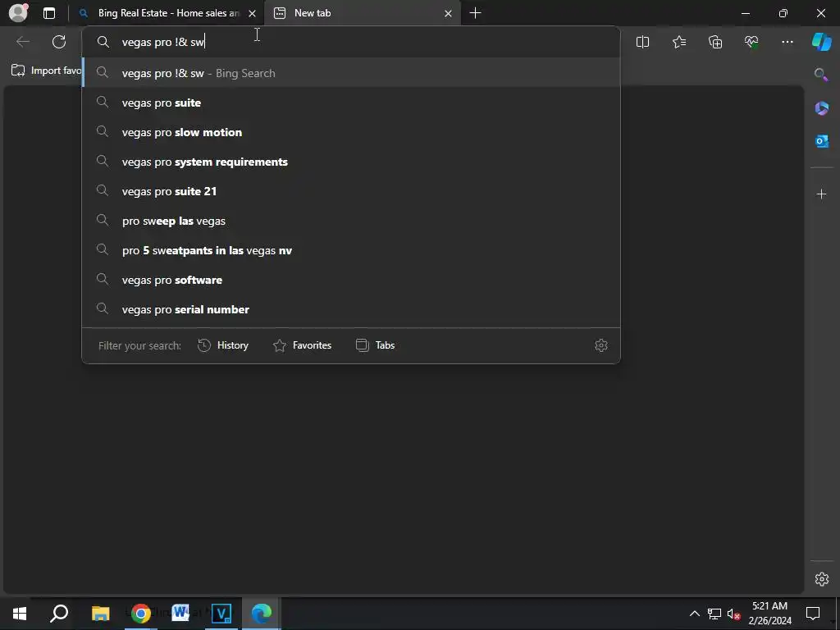Viewport: 840px width, 630px height.
Task: Open address bar suggestion settings gear
Action: click(601, 345)
